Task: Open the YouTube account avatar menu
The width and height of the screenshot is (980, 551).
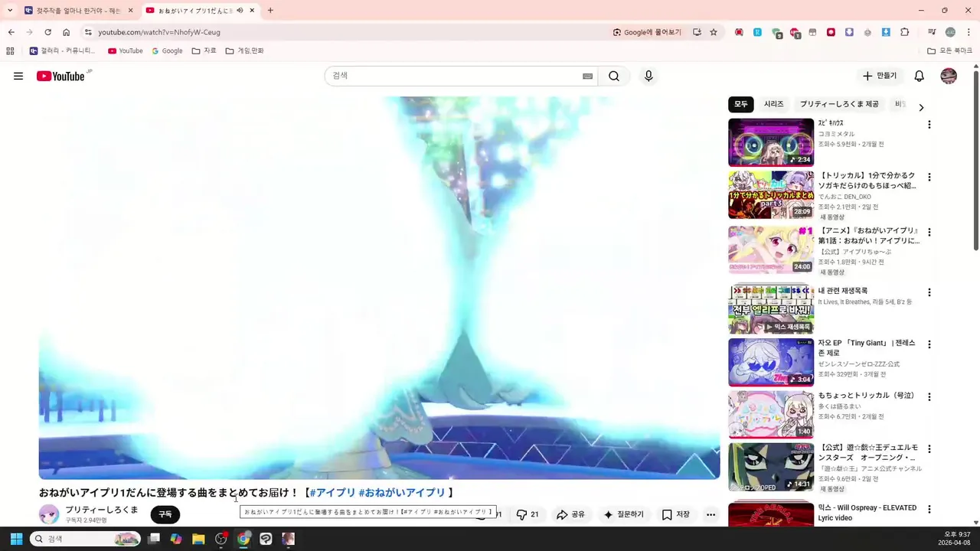Action: [949, 76]
